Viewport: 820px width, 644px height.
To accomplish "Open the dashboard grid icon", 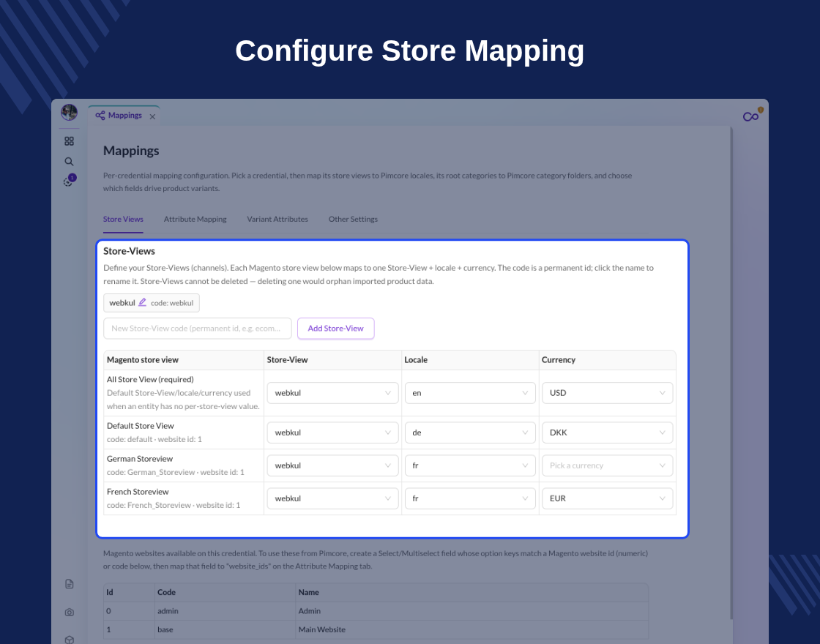I will pos(69,141).
